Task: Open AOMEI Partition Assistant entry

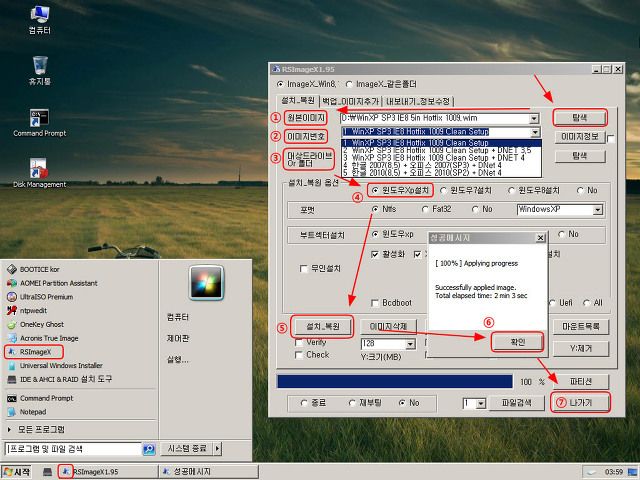Action: [58, 283]
